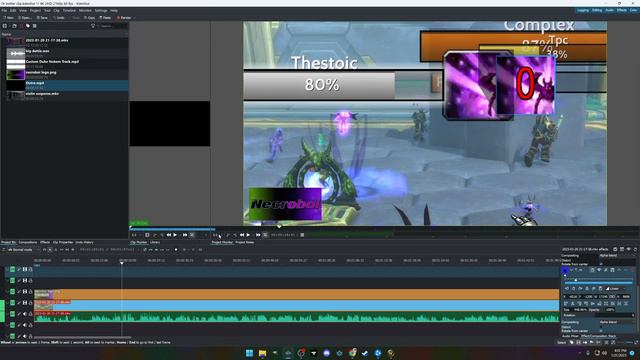Toggle lock on the green audio waveform track
The height and width of the screenshot is (360, 640).
31,314
